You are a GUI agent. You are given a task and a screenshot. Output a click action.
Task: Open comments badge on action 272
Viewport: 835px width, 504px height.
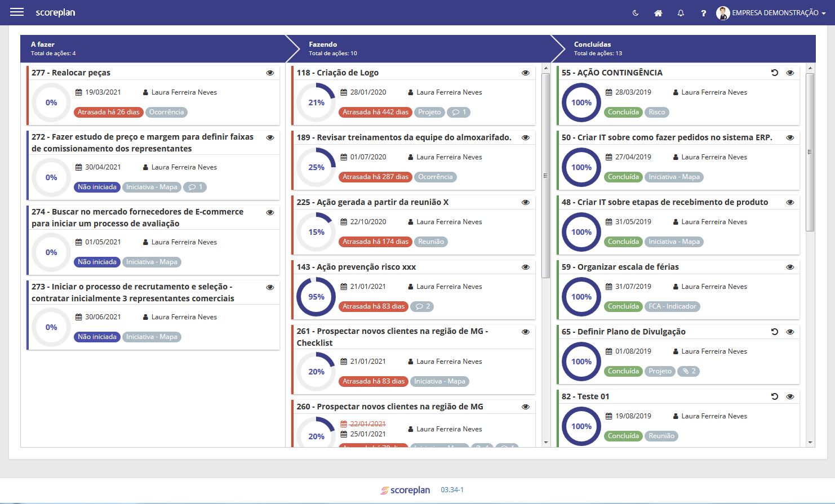(x=196, y=187)
